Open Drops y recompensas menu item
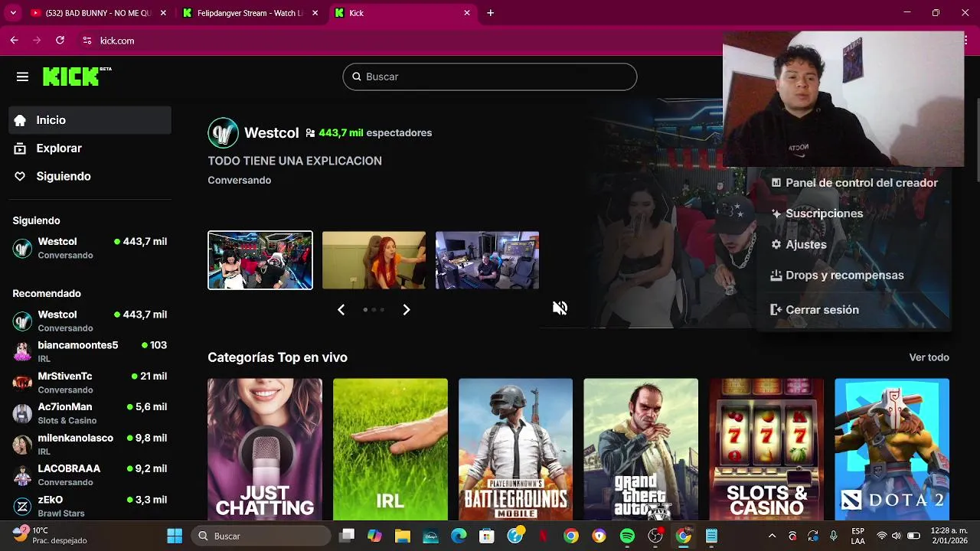This screenshot has height=551, width=980. (837, 275)
